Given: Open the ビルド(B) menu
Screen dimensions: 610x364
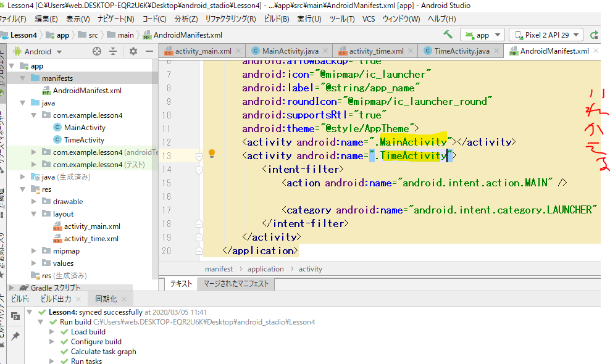Looking at the screenshot, I should point(277,19).
